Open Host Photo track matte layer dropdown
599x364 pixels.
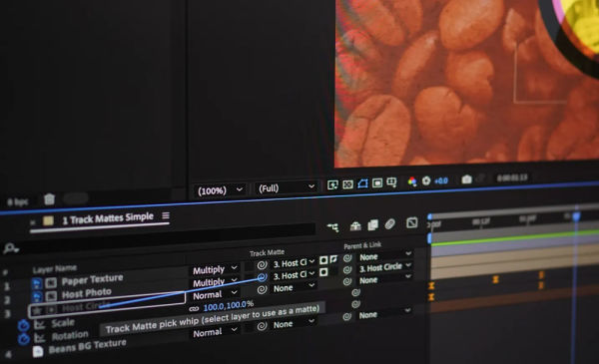click(x=294, y=275)
